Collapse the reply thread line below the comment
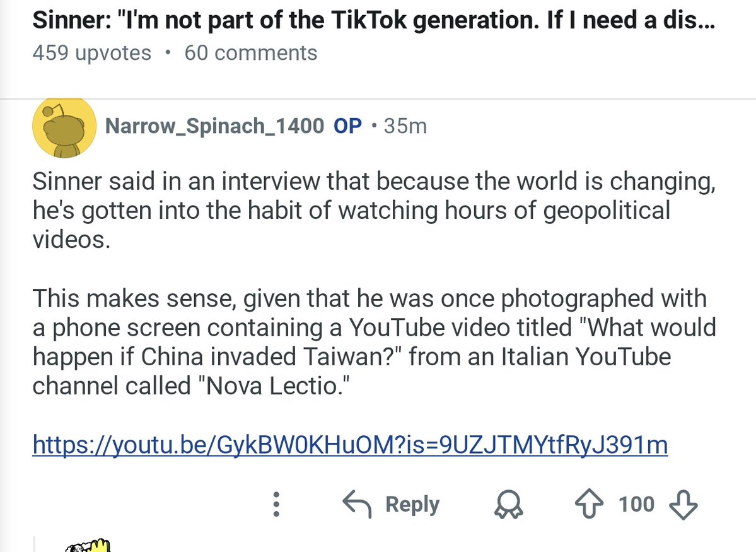 [x=34, y=544]
